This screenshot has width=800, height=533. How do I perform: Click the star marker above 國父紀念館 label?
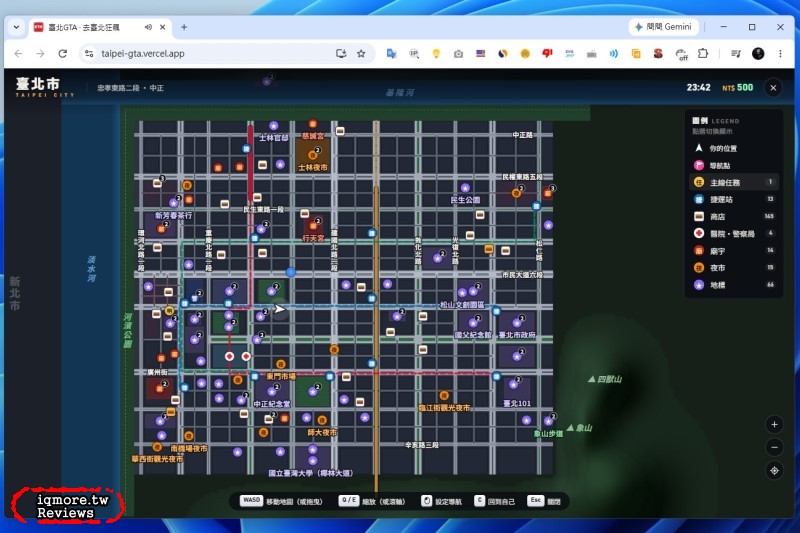coord(473,323)
